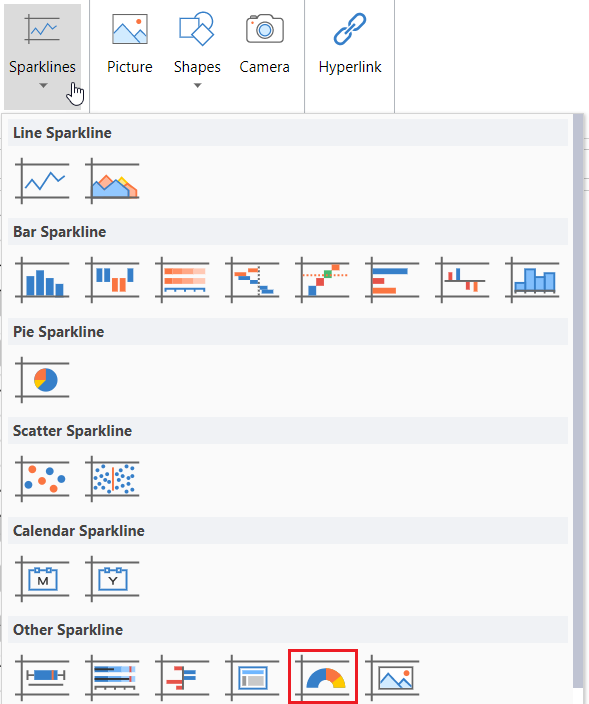Select the Scatter sparkline with large dots
Viewport: 589px width, 704px height.
42,479
